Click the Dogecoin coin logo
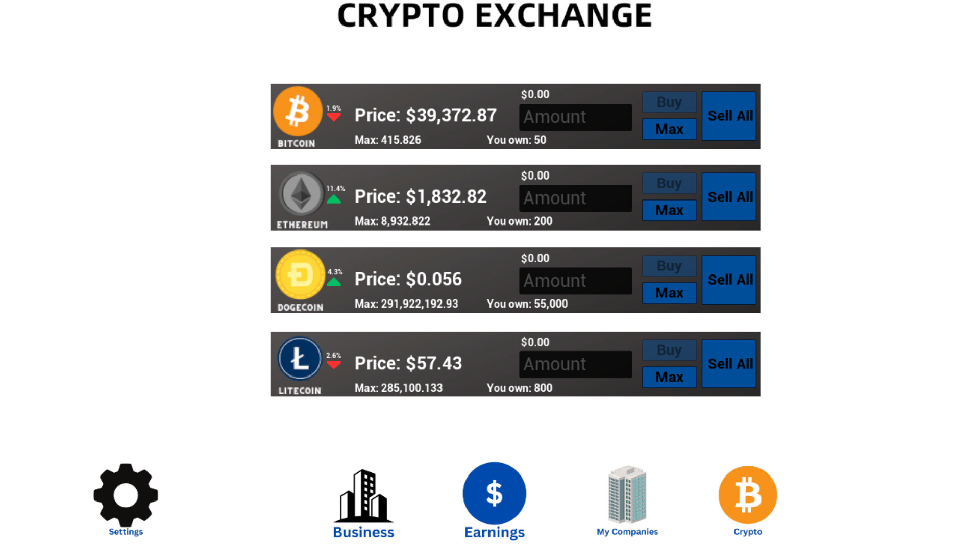Image resolution: width=980 pixels, height=551 pixels. [x=300, y=275]
